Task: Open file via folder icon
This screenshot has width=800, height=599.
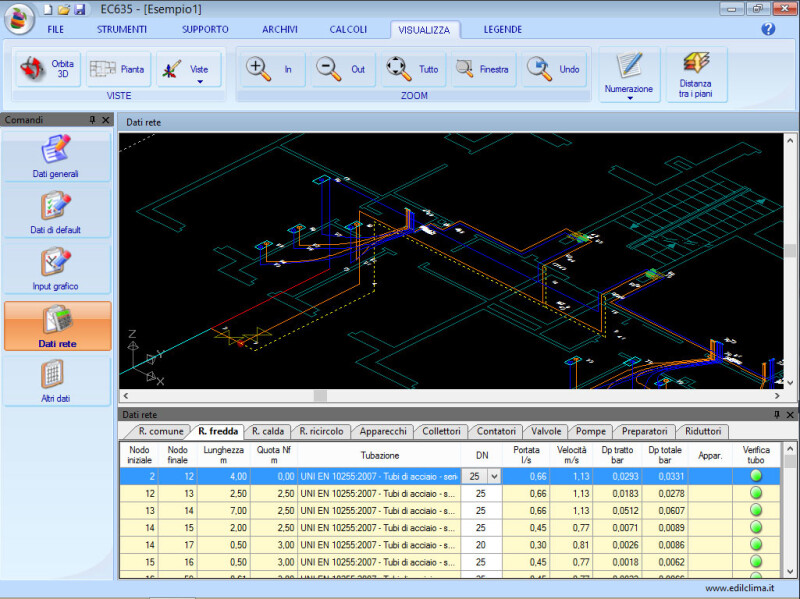Action: (64, 10)
